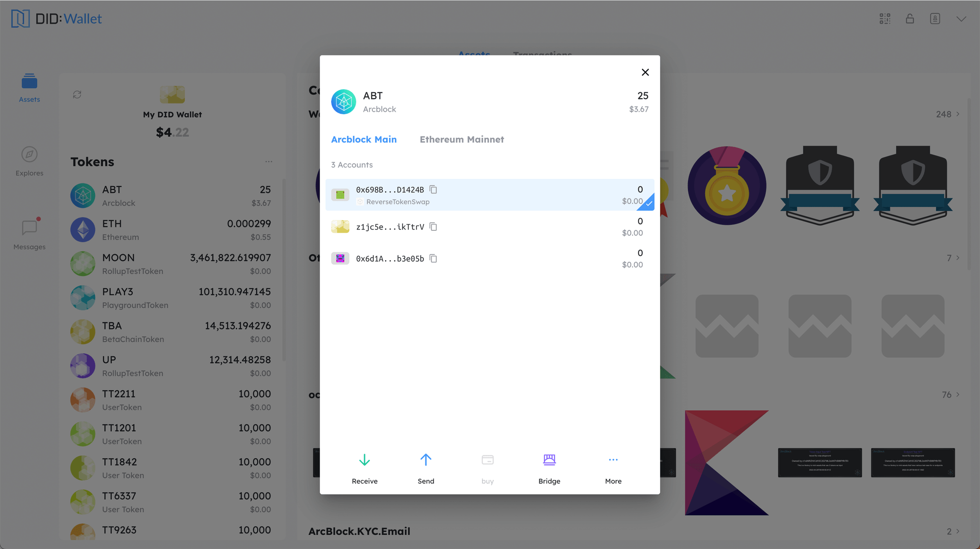Toggle Messages notification indicator
The image size is (980, 549).
(38, 219)
